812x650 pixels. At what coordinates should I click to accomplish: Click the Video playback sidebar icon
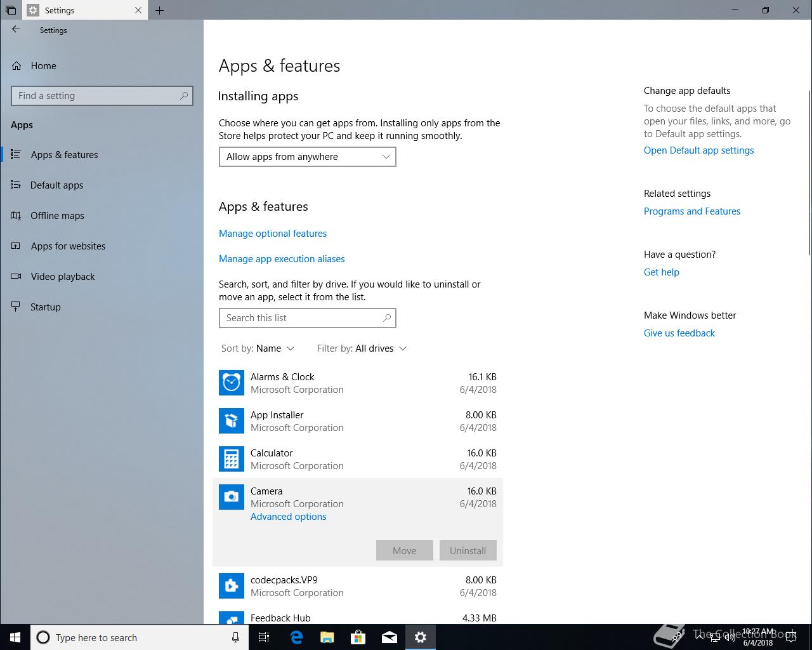click(16, 276)
